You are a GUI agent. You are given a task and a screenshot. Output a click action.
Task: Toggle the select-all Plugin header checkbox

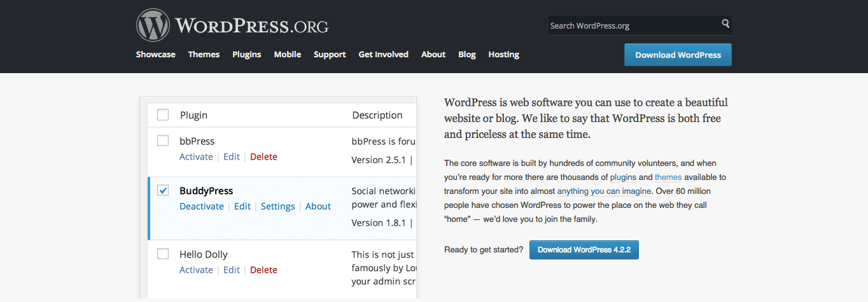pyautogui.click(x=163, y=115)
